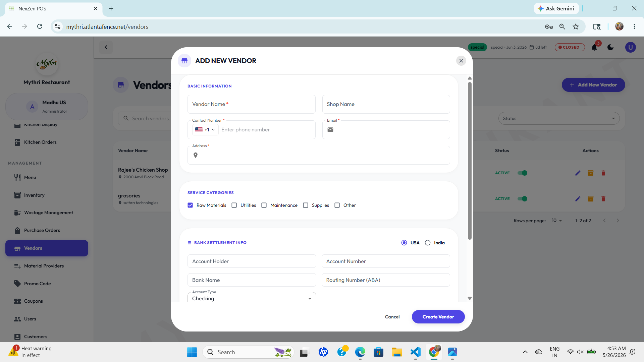Collapse the sidebar with the back chevron
Image resolution: width=644 pixels, height=362 pixels.
(x=106, y=47)
